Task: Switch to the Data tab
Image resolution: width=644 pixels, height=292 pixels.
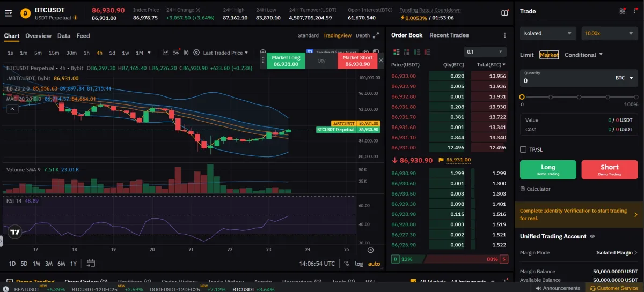Action: (64, 36)
